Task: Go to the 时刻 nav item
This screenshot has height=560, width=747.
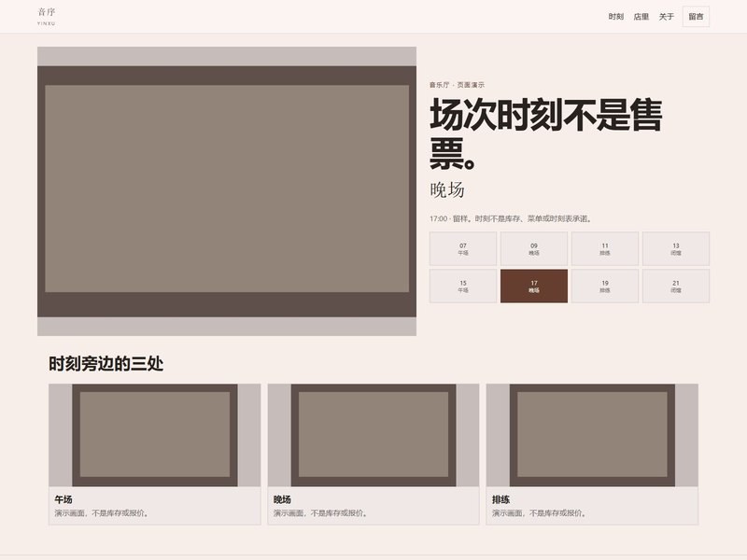Action: pos(615,17)
